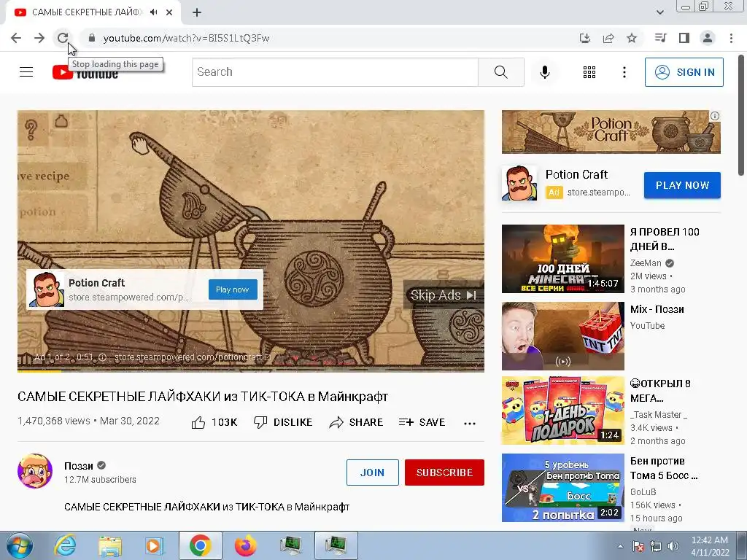Click Skip Ads on the video
The image size is (747, 560).
[444, 295]
